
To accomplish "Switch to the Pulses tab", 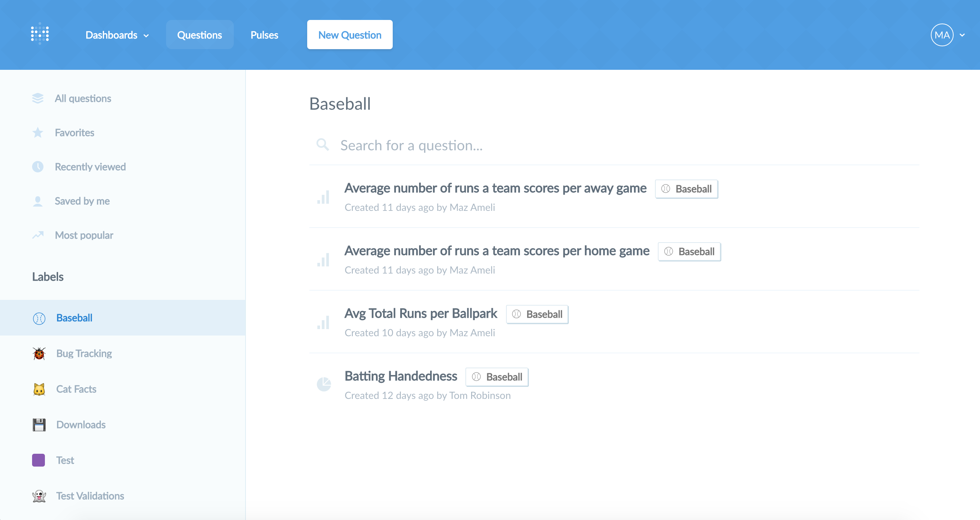I will [x=264, y=35].
